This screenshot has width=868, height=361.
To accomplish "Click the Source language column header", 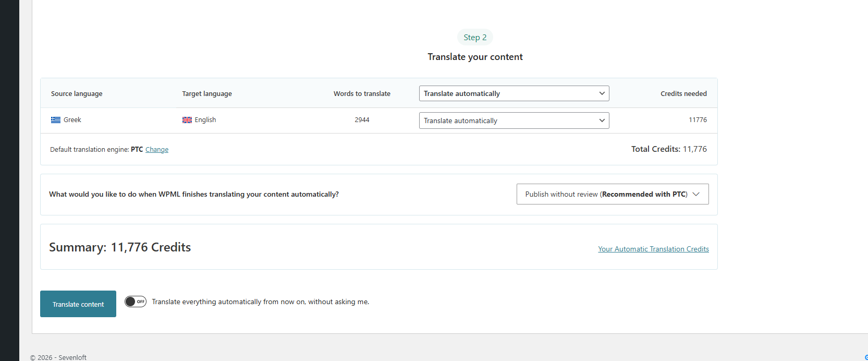I will [77, 94].
